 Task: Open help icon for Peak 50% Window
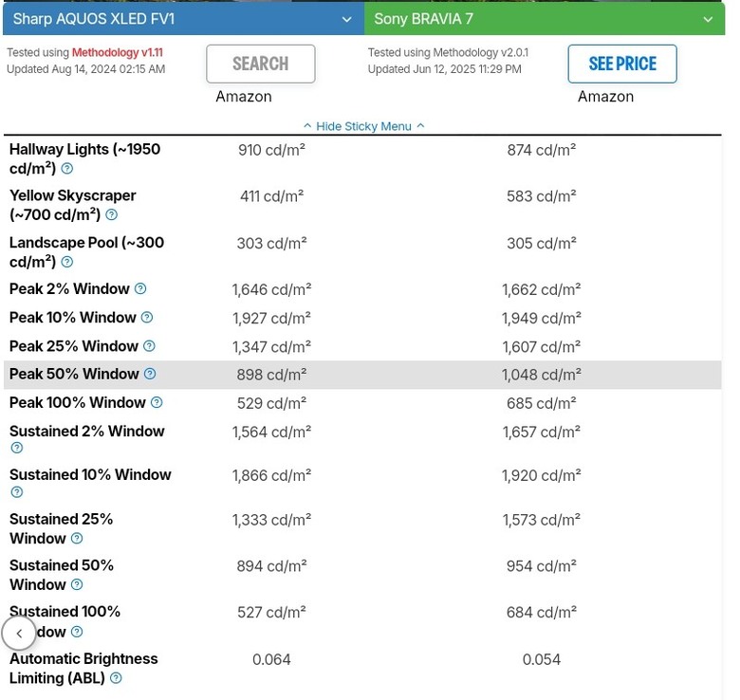coord(150,374)
